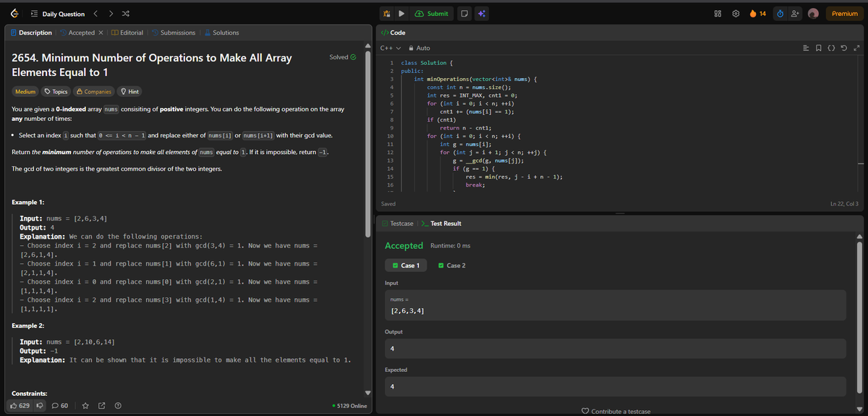Switch to the Description tab

click(30, 33)
